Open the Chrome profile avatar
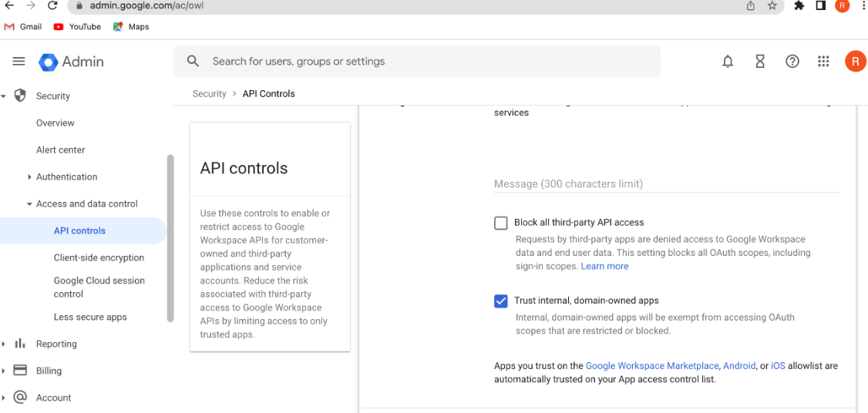Viewport: 868px width, 413px height. (842, 5)
